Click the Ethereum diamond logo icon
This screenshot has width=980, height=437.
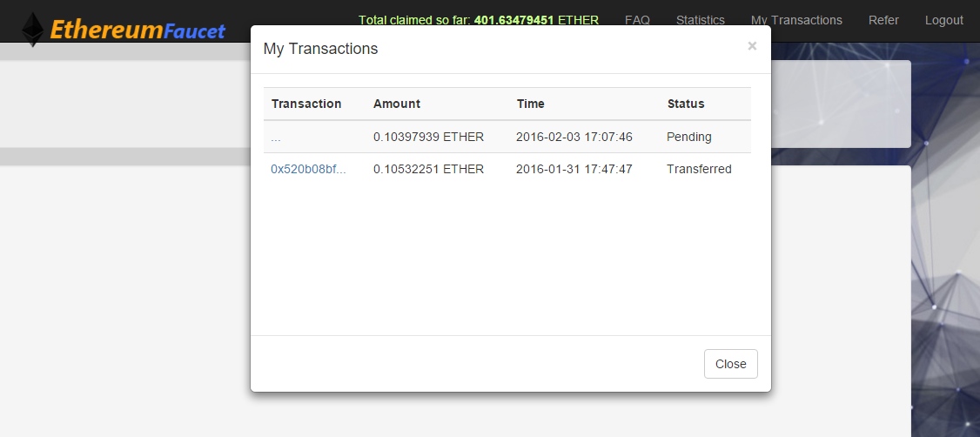(33, 30)
